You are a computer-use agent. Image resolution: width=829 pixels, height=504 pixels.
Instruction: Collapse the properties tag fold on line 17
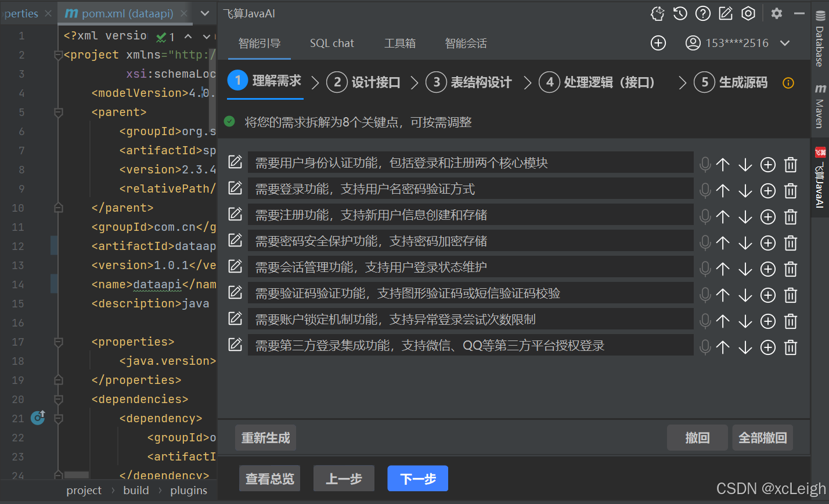[58, 342]
